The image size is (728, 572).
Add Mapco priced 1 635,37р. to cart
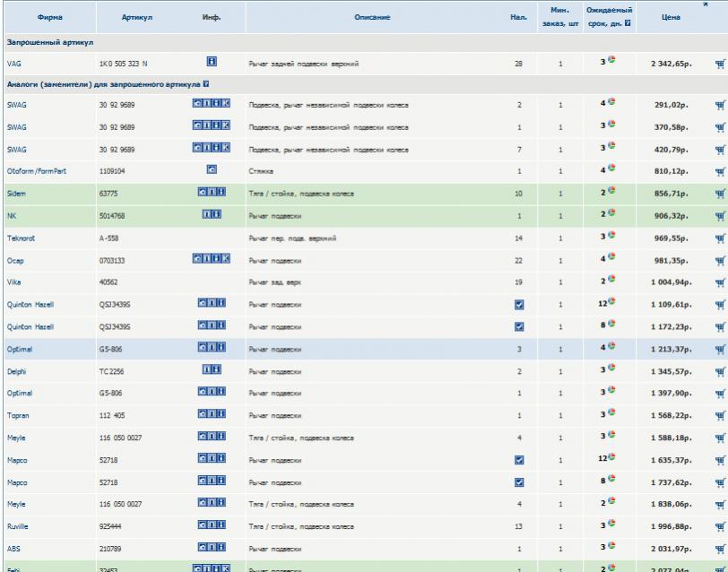coord(720,461)
